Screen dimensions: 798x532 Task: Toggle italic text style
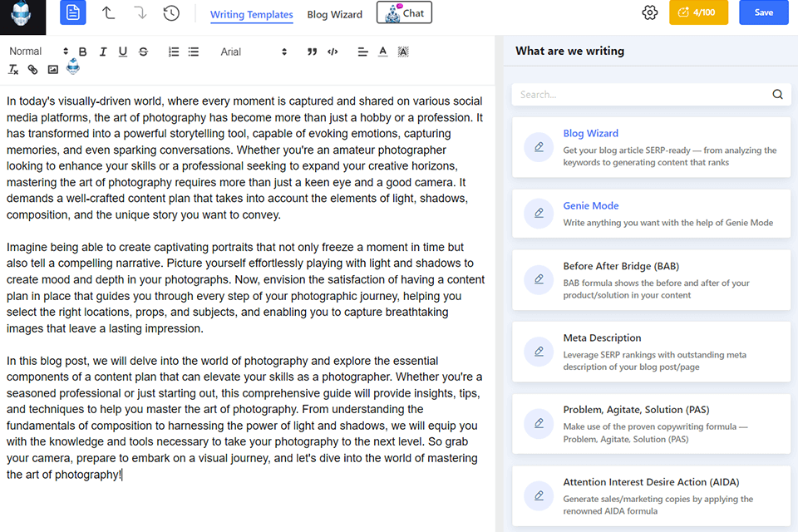[103, 52]
